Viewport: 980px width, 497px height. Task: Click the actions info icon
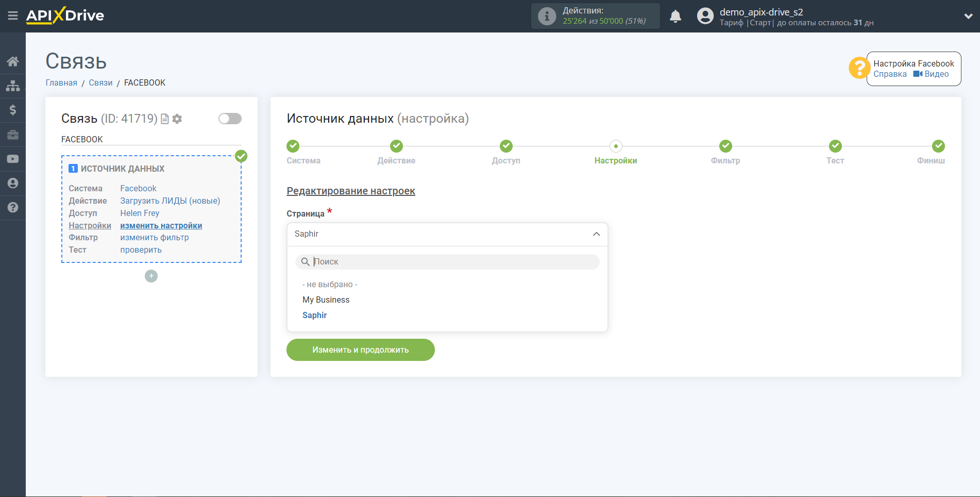pyautogui.click(x=547, y=16)
